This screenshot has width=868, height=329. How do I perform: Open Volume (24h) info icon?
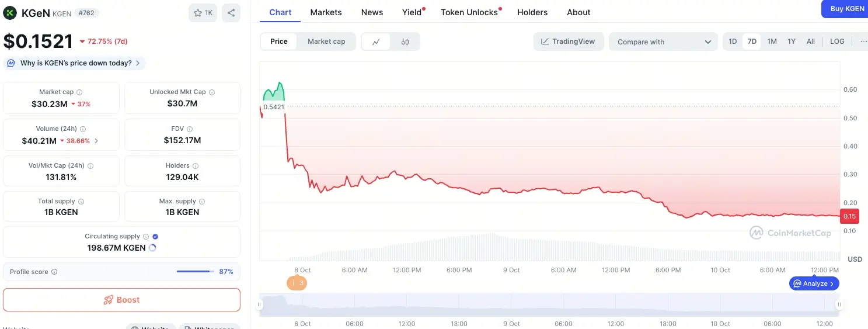click(83, 129)
